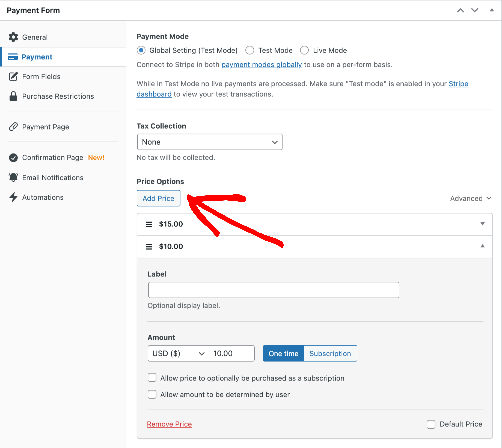Move Payment Form panel up

(460, 10)
